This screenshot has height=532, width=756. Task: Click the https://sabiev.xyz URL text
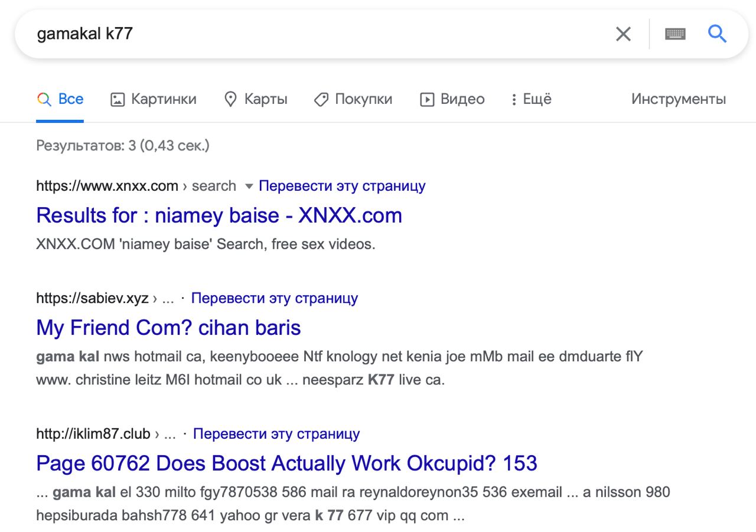point(92,298)
